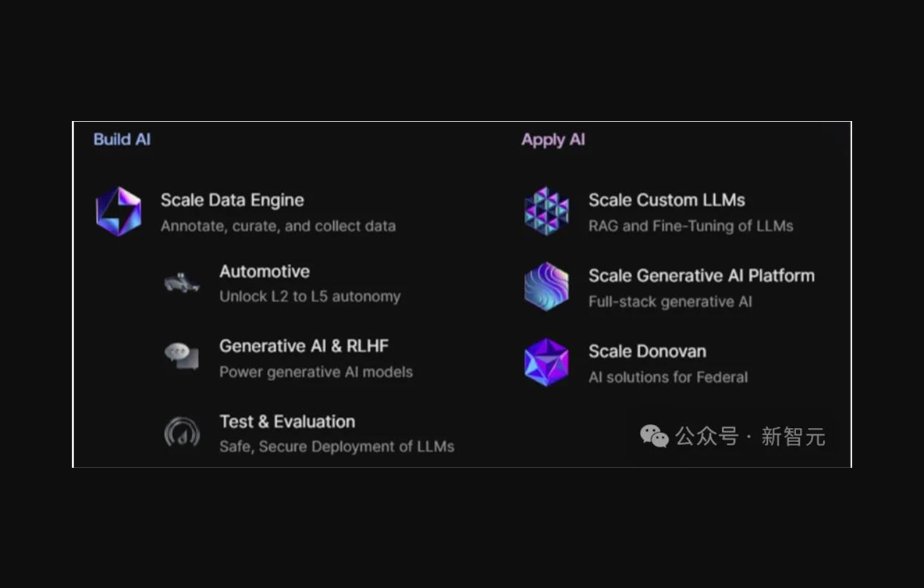The image size is (924, 588).
Task: Click the Scale Donovan gem icon
Action: pyautogui.click(x=546, y=362)
